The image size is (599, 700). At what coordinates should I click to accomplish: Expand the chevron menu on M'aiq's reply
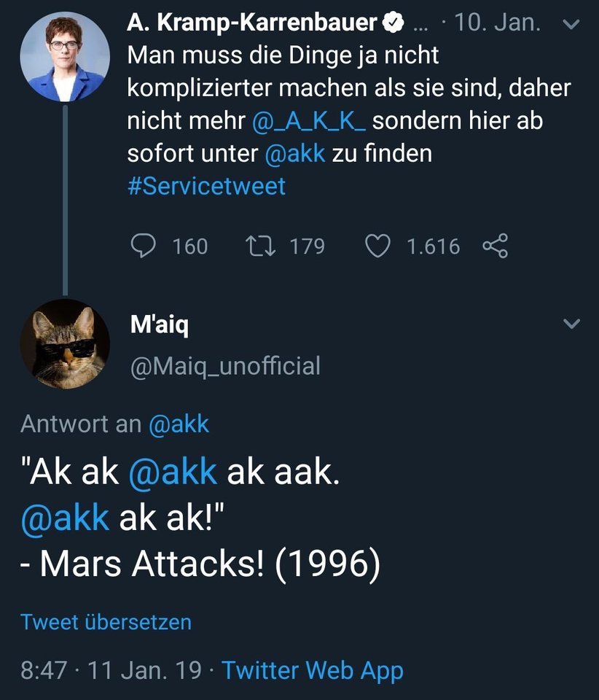coord(572,324)
